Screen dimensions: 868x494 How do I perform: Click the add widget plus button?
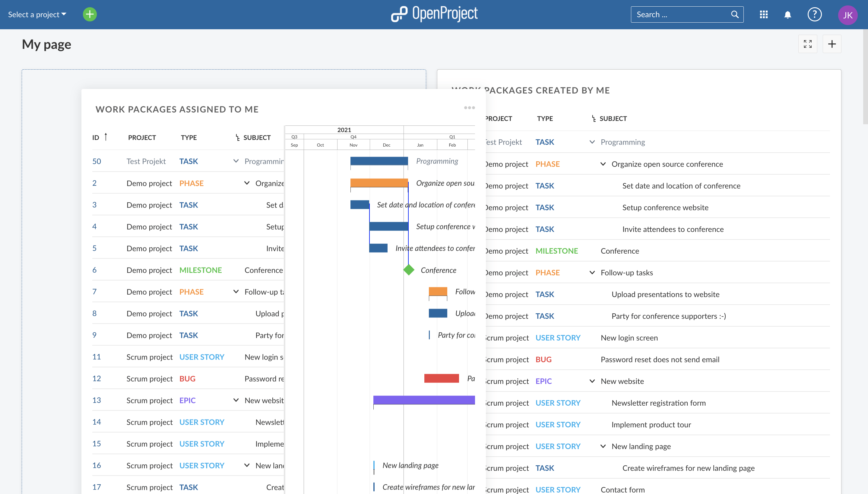832,44
